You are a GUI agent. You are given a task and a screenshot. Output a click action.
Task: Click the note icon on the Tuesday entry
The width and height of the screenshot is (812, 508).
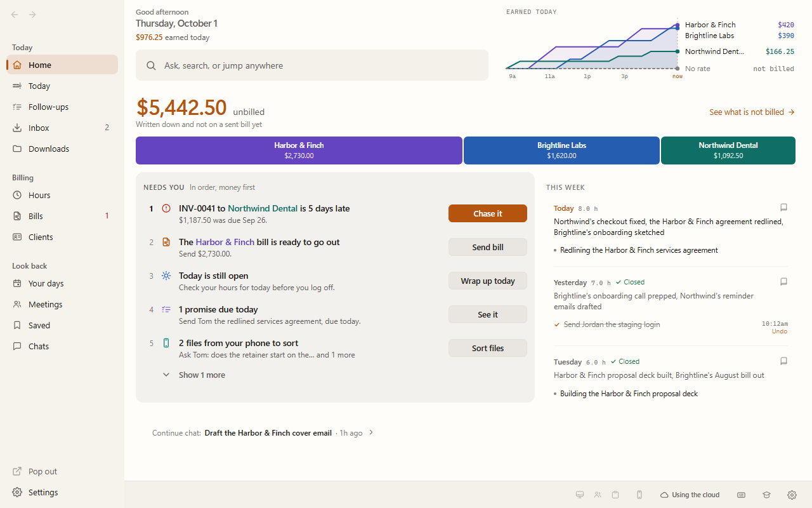783,361
